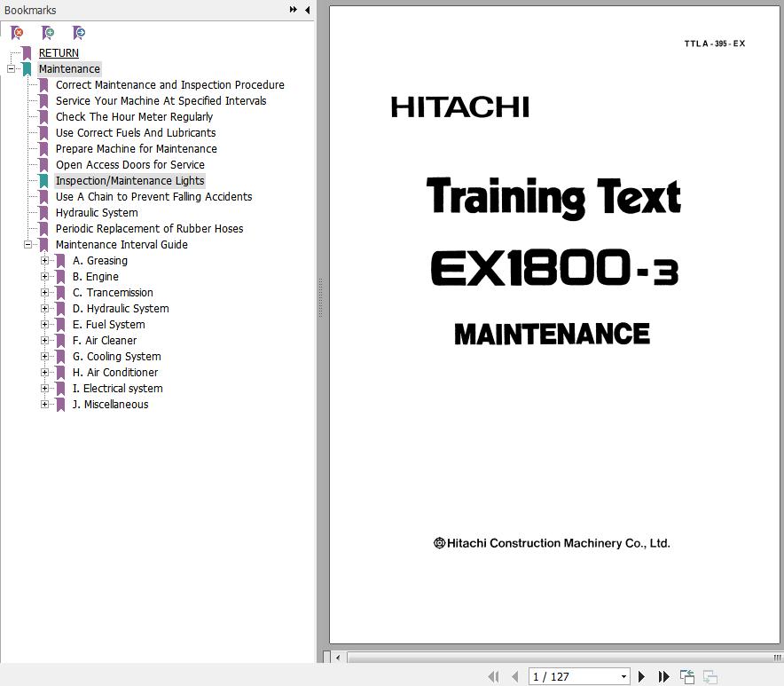Open Use A Chain to Prevent Falling Accidents
The width and height of the screenshot is (784, 686).
154,197
